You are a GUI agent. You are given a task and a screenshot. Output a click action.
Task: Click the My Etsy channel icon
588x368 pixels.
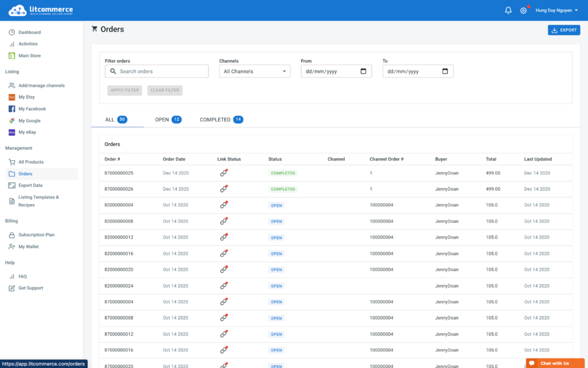pos(11,97)
